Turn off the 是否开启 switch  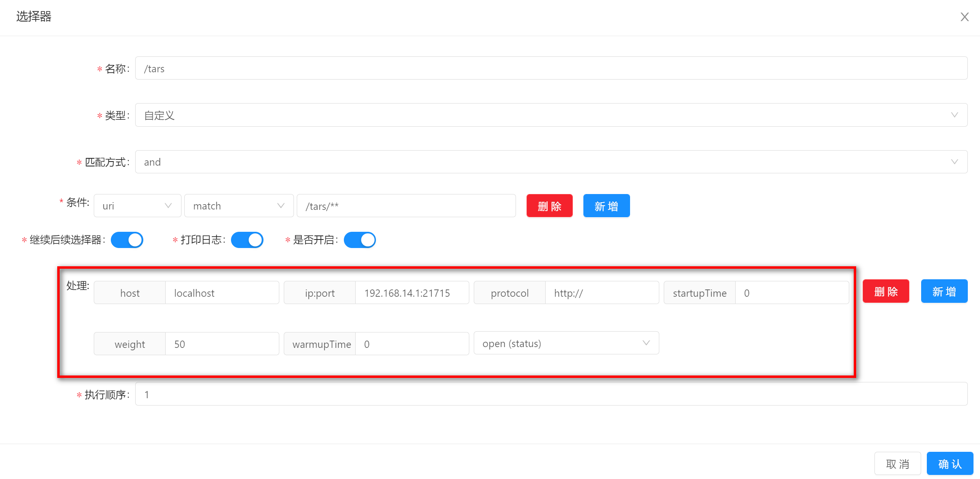click(x=360, y=240)
